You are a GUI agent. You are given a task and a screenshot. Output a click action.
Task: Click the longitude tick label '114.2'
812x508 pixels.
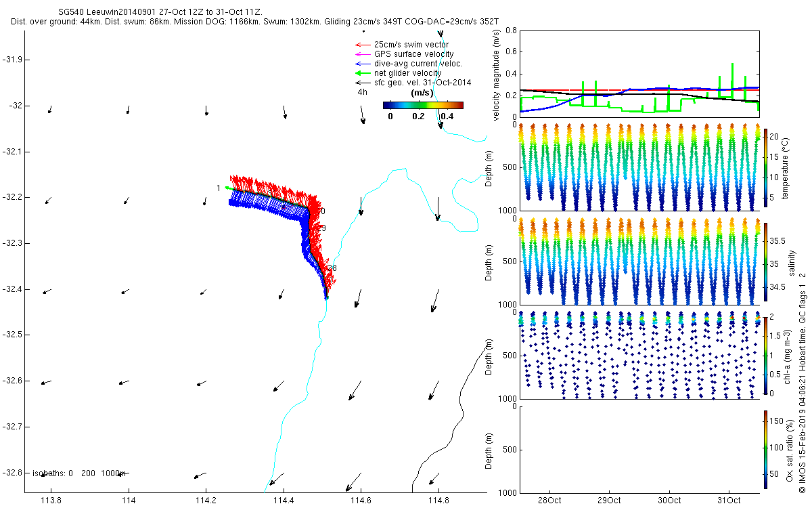tap(206, 501)
